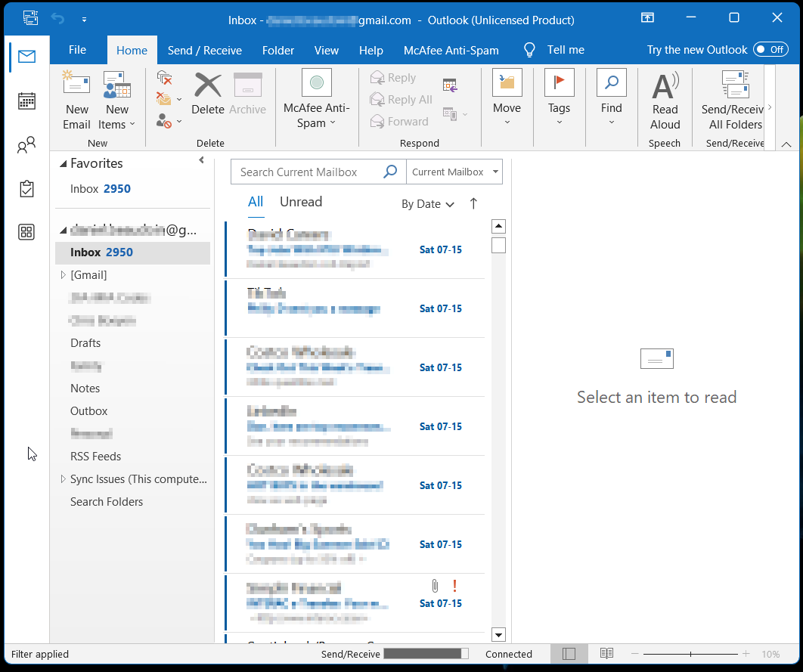Select the Drafts folder
Viewport: 803px width, 672px height.
tap(85, 343)
